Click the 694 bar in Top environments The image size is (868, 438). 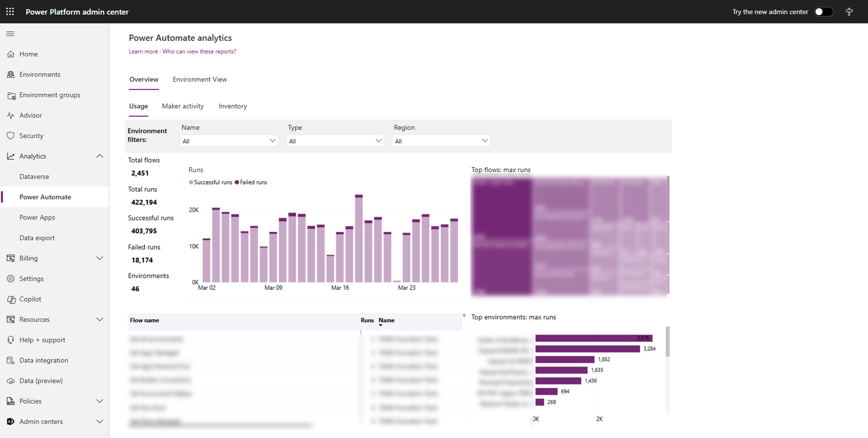(546, 392)
